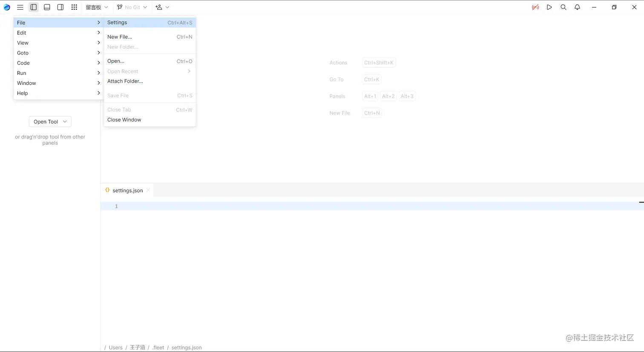Viewport: 644px width, 352px height.
Task: Choose New File... in the submenu
Action: 150,37
